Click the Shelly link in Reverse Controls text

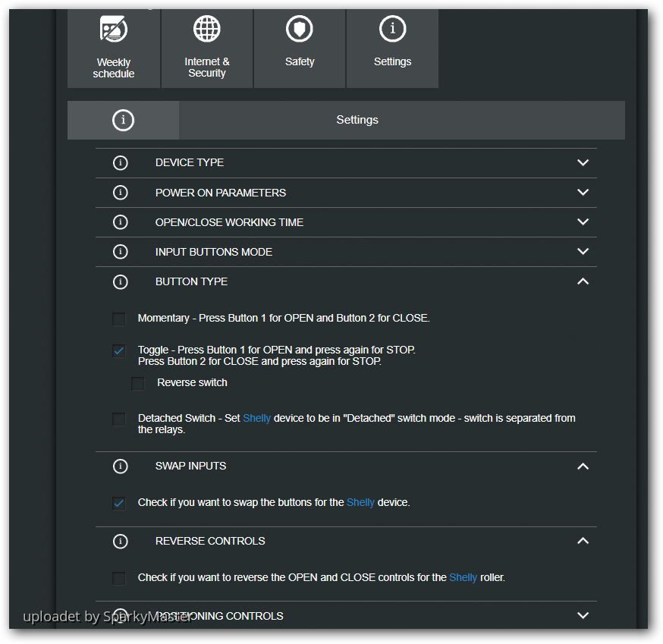[x=463, y=578]
